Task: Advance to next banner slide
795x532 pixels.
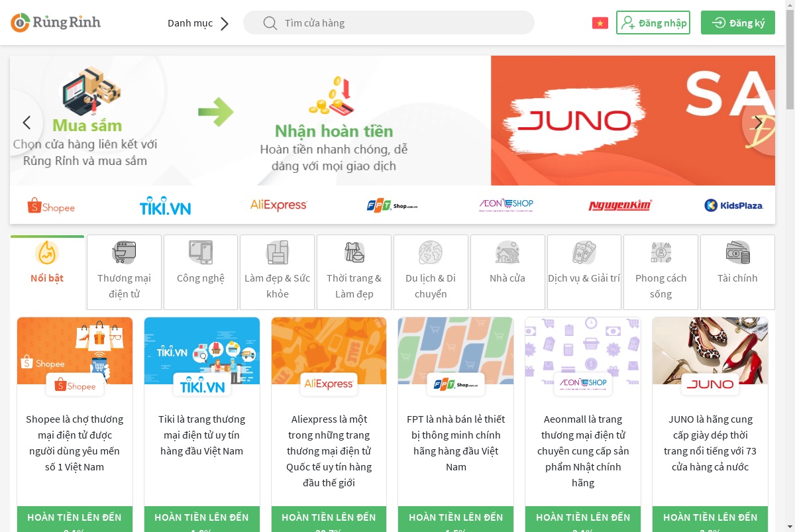Action: click(x=759, y=123)
